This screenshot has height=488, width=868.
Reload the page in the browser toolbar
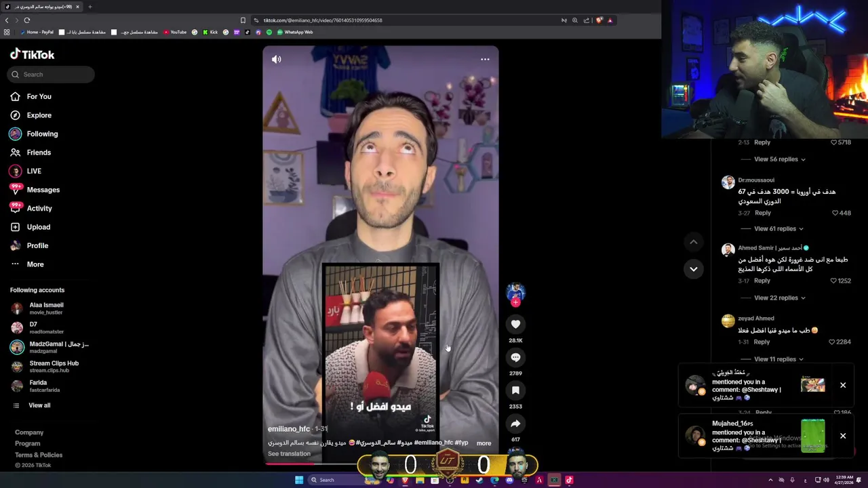pos(27,20)
